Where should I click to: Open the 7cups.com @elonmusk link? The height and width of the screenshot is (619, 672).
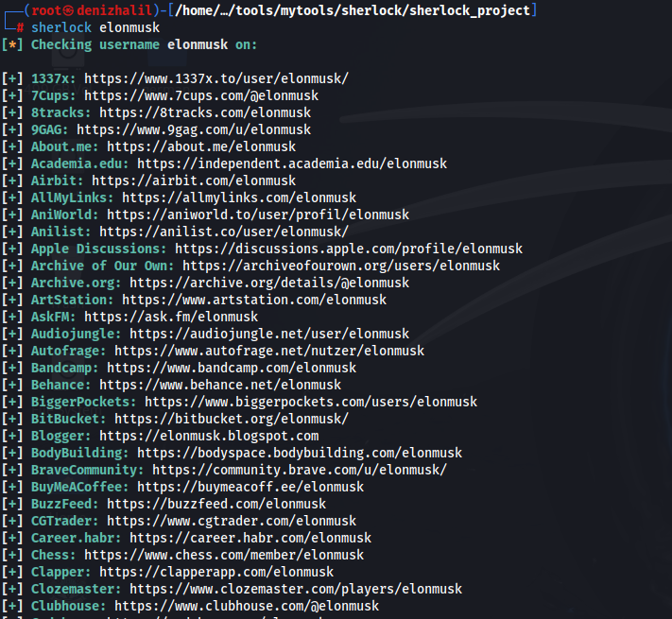tap(201, 95)
